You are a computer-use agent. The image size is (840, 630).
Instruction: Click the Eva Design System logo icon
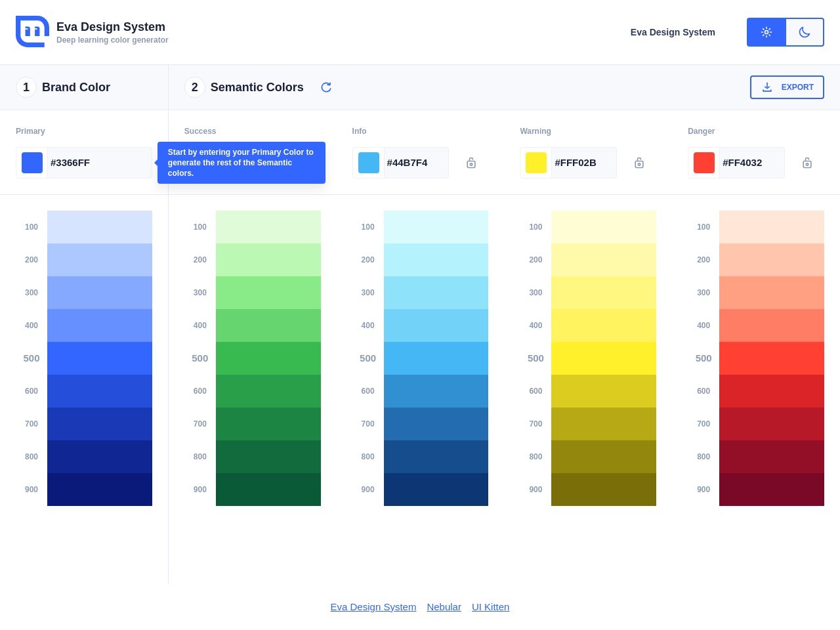[x=31, y=31]
